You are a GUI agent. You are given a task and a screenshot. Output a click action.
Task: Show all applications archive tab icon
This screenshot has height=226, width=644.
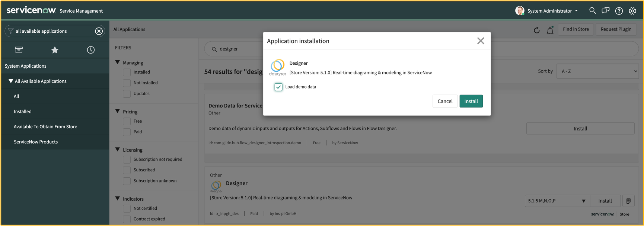tap(19, 50)
